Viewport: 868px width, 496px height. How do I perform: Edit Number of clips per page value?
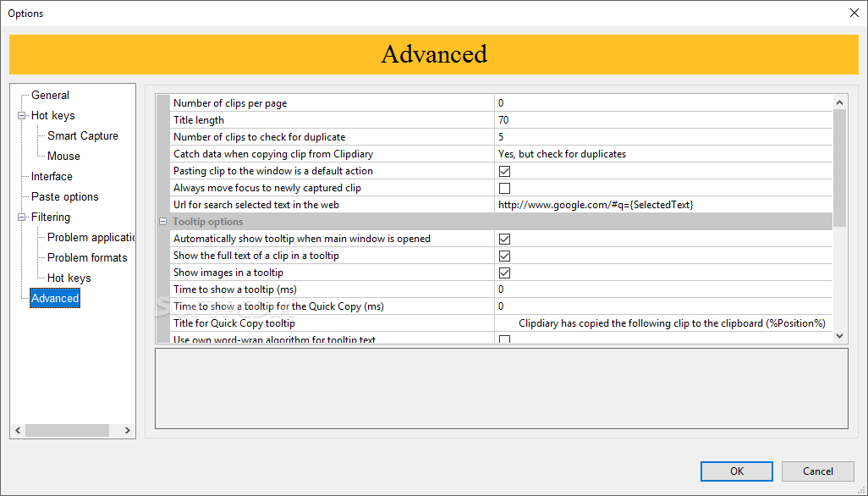tap(663, 103)
